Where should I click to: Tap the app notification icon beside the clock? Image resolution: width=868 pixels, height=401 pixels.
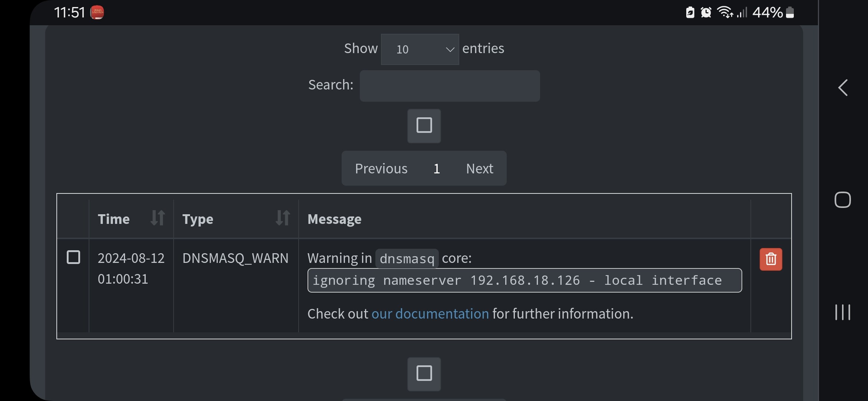coord(98,12)
